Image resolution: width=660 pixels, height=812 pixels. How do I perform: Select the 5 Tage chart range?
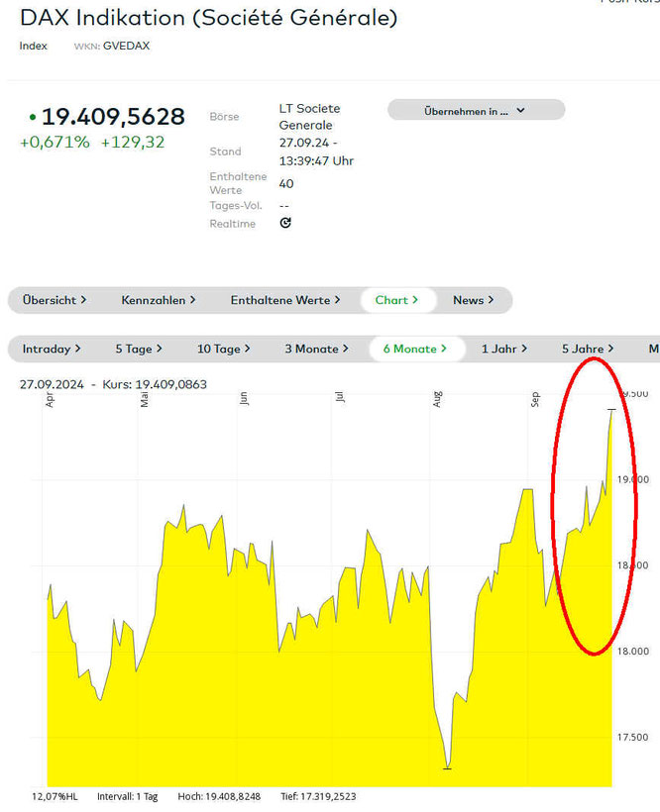point(139,349)
